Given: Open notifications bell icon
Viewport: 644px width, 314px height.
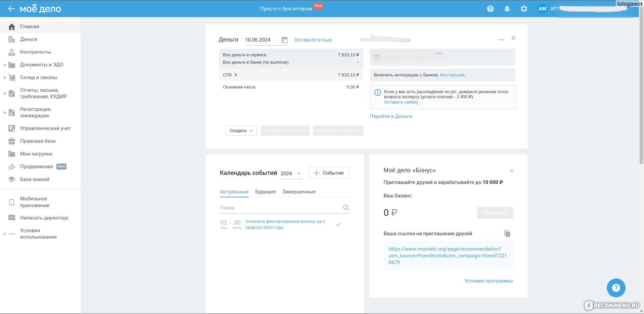Looking at the screenshot, I should pos(507,9).
